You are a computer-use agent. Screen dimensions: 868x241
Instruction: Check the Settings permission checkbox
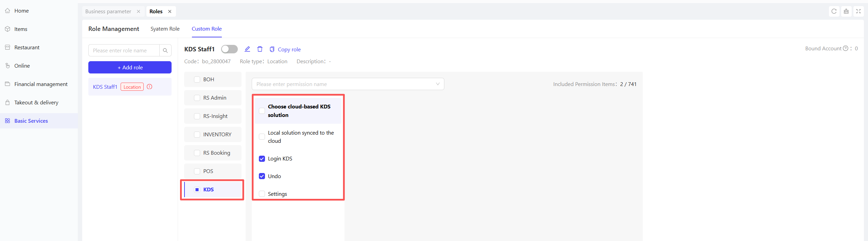(x=262, y=194)
